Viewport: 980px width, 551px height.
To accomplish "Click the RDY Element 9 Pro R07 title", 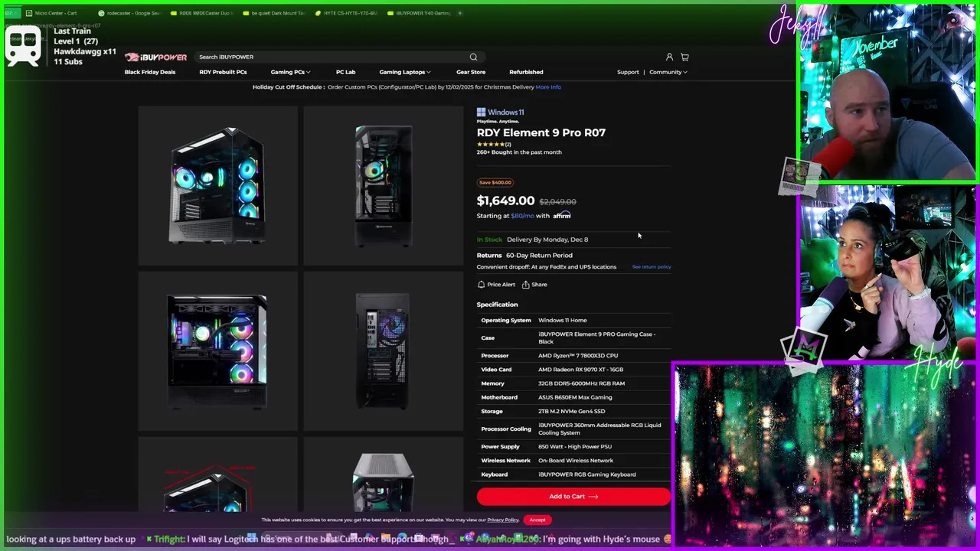I will tap(541, 132).
